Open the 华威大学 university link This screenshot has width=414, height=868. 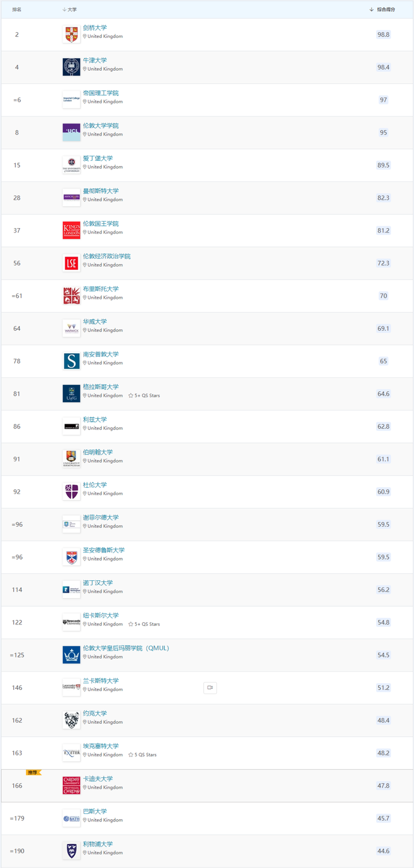point(95,322)
